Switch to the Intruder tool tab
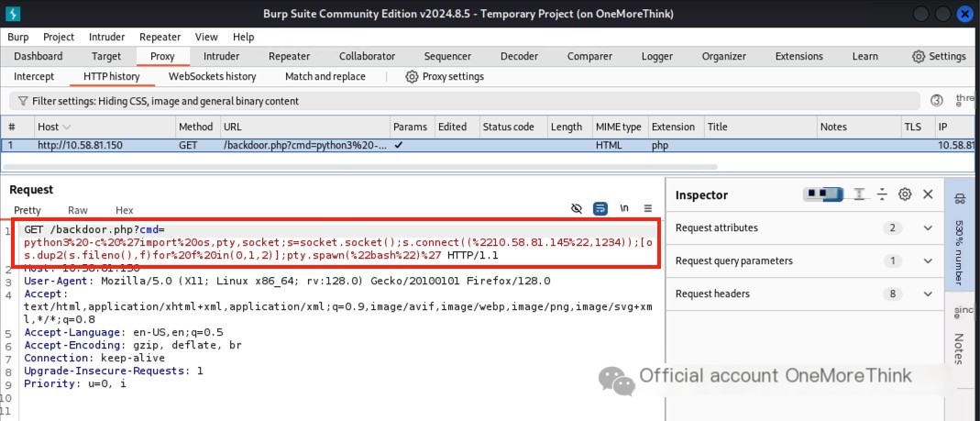This screenshot has width=980, height=421. pyautogui.click(x=221, y=56)
